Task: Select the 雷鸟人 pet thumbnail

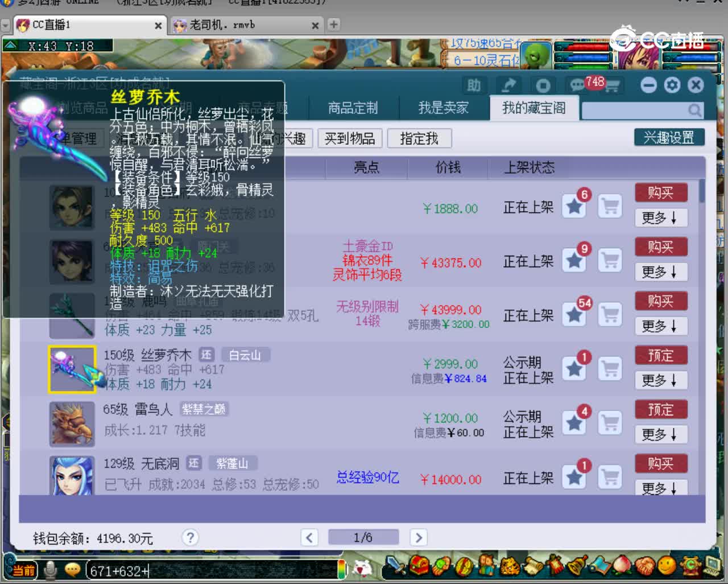Action: pos(72,423)
